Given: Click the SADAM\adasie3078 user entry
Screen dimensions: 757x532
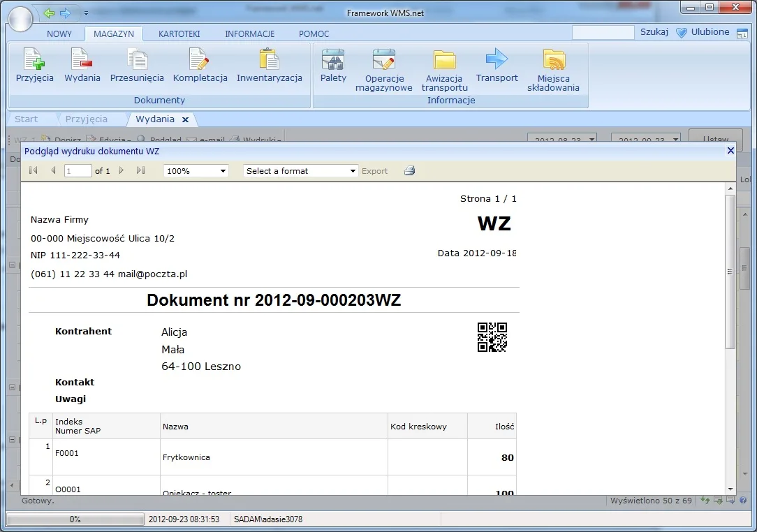Looking at the screenshot, I should pyautogui.click(x=268, y=519).
